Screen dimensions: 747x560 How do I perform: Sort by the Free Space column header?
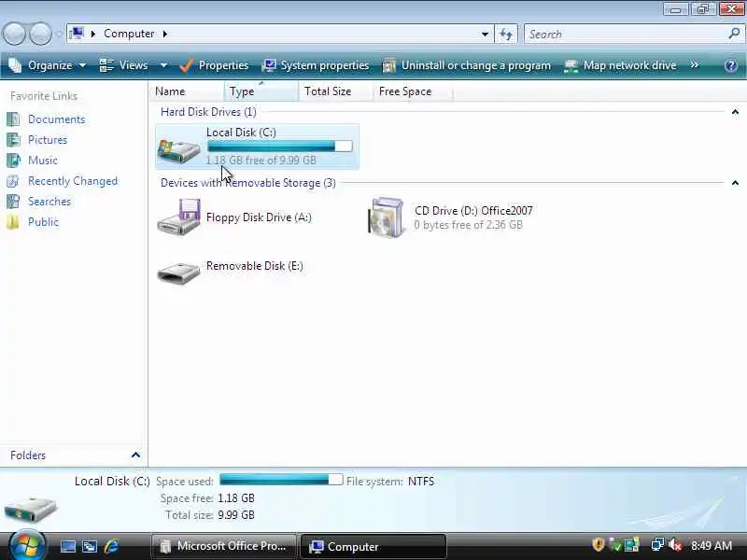413,91
